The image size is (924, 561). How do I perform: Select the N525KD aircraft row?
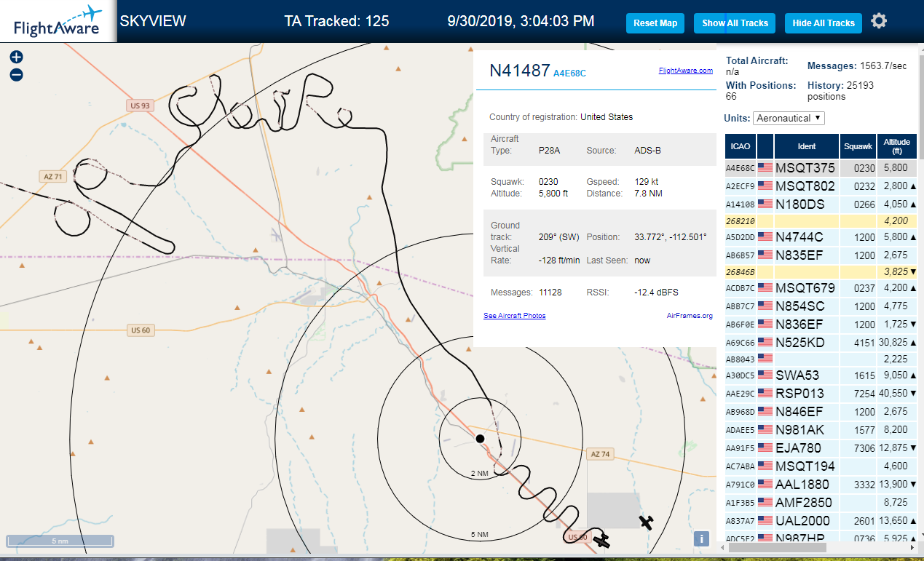pyautogui.click(x=821, y=343)
